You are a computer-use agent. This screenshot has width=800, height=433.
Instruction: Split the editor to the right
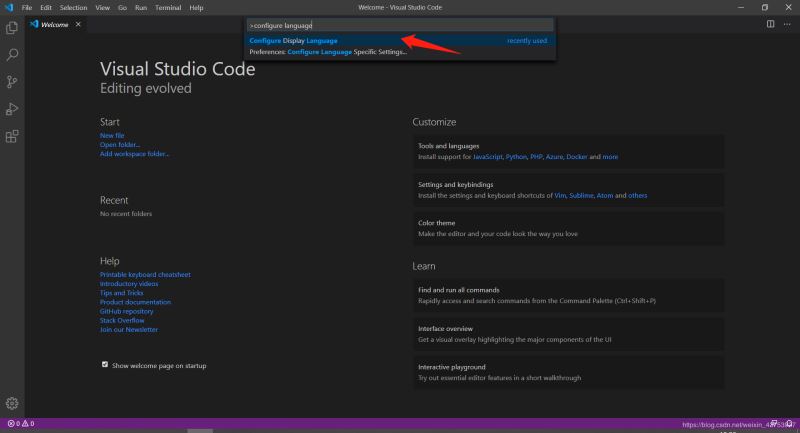[x=771, y=24]
